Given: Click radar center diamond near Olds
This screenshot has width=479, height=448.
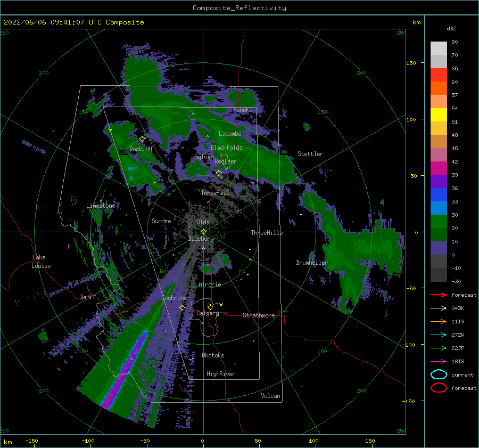Looking at the screenshot, I should tap(203, 232).
